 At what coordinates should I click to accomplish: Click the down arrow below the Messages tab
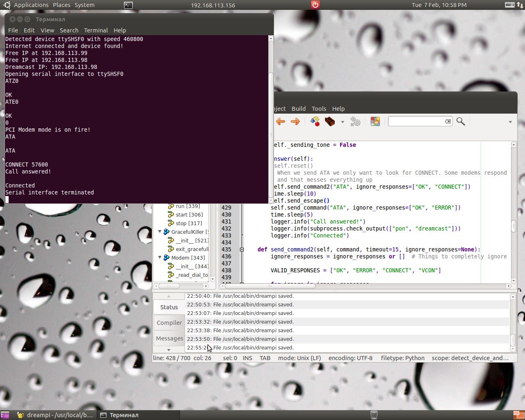(169, 350)
